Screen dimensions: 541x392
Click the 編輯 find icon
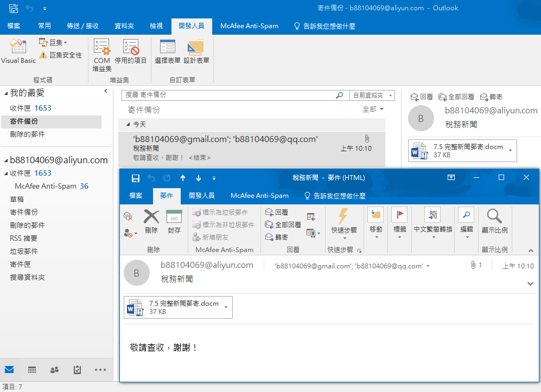click(466, 215)
